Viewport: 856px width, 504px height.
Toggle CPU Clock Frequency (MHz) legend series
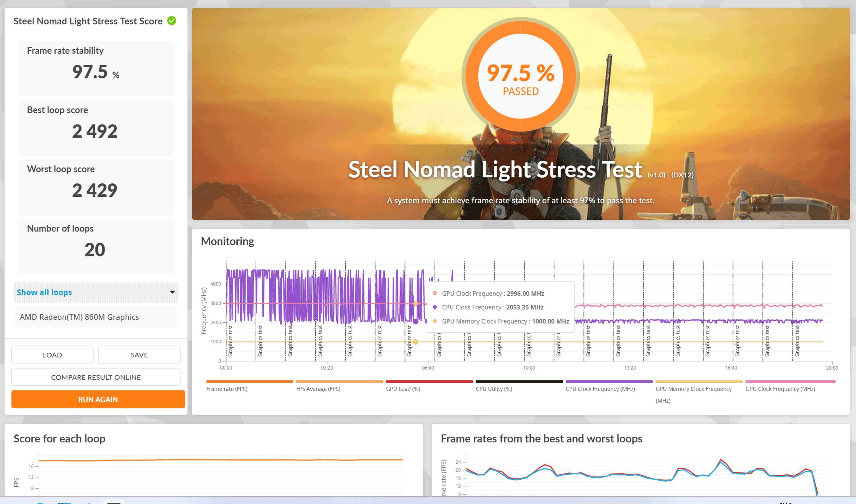pos(609,386)
